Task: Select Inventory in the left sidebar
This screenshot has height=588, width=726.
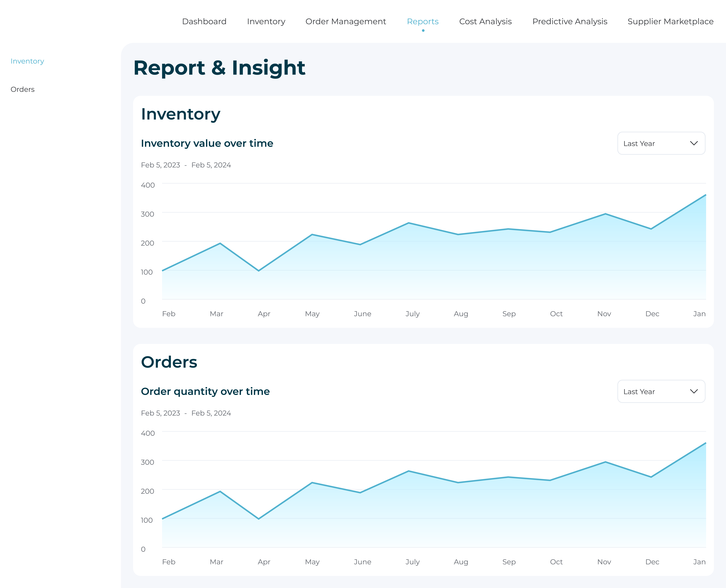Action: click(27, 61)
